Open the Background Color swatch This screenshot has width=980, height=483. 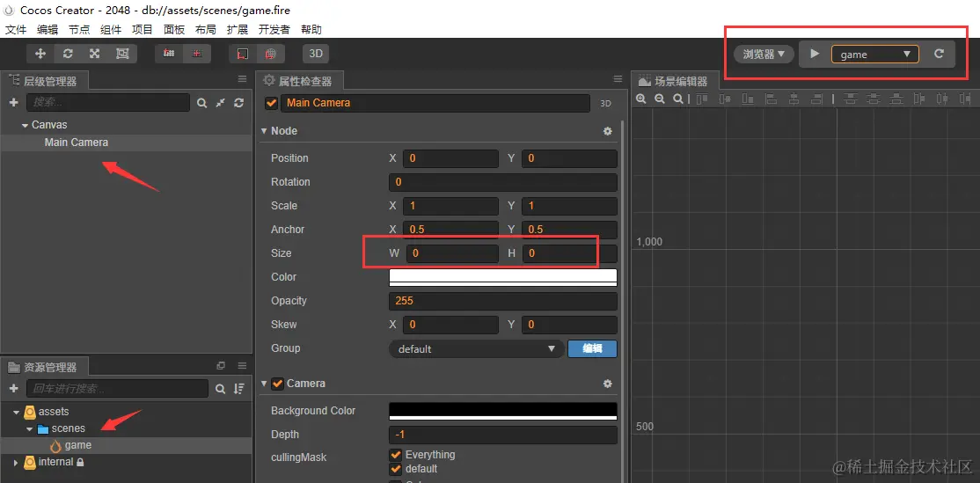tap(503, 411)
